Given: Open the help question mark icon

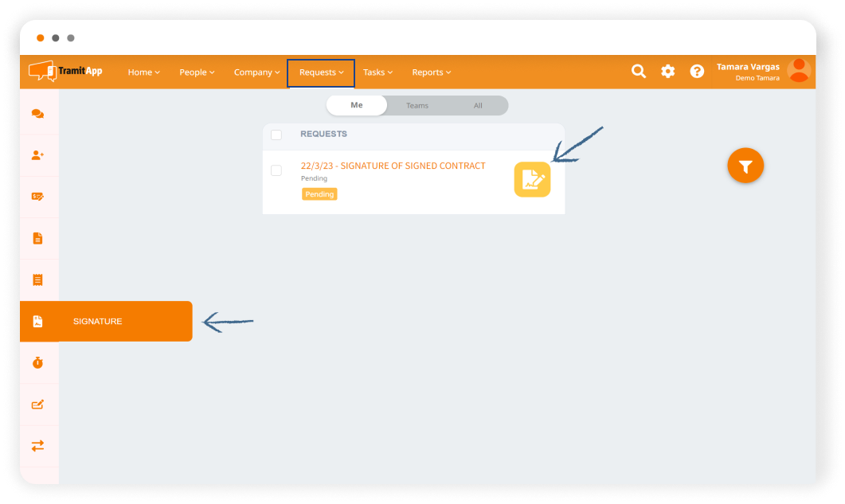Looking at the screenshot, I should [698, 71].
